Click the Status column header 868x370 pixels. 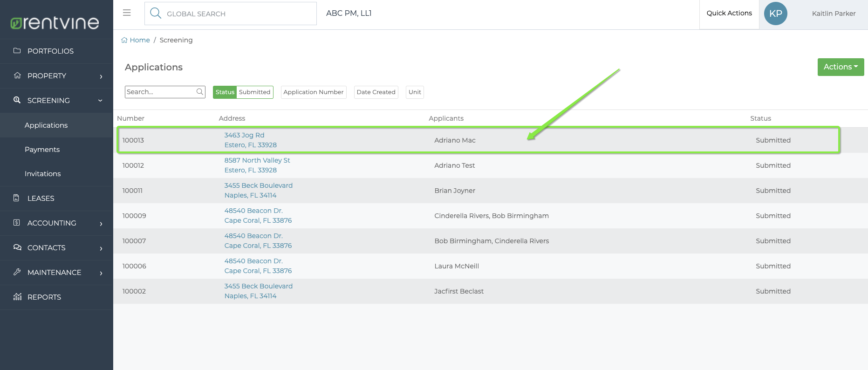point(760,118)
